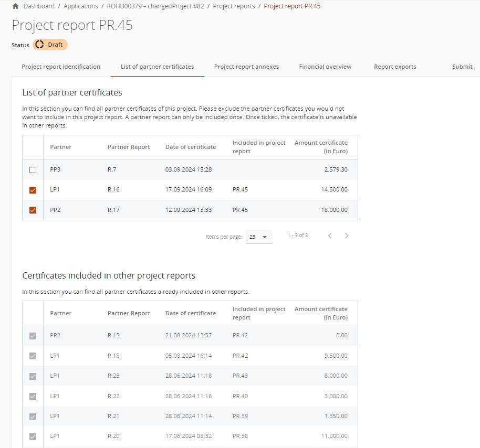Open the Items per page dropdown
Screen dimensions: 480x448
click(259, 237)
